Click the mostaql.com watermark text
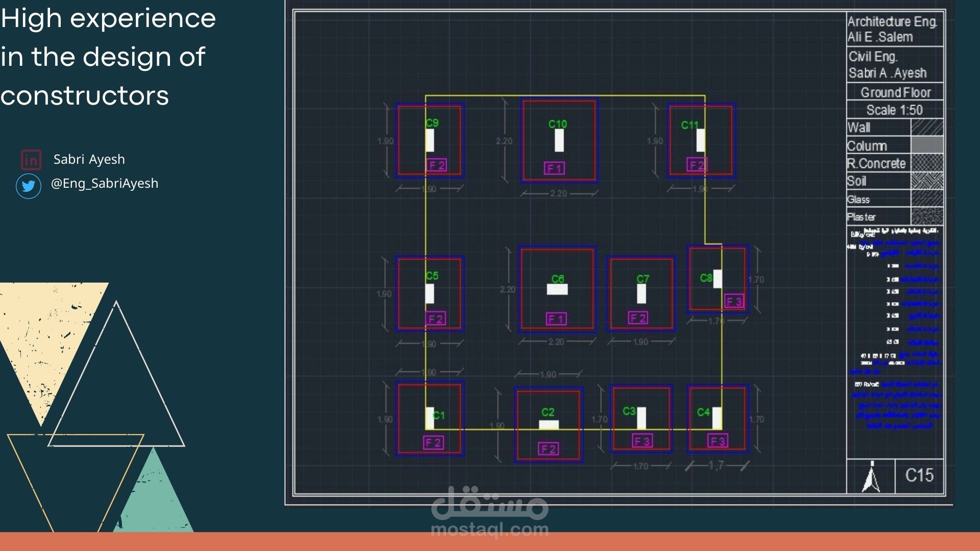Viewport: 980px width, 551px height. click(489, 530)
